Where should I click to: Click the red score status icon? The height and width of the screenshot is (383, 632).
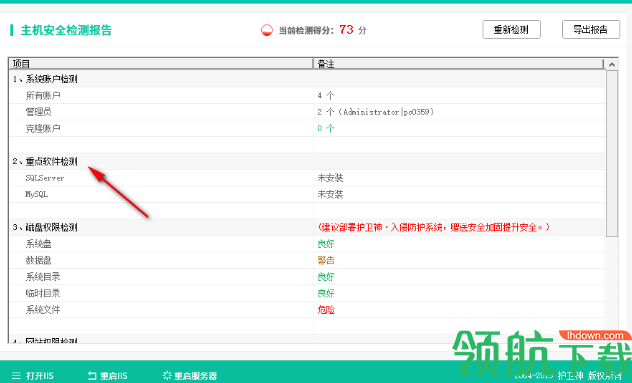tap(266, 30)
